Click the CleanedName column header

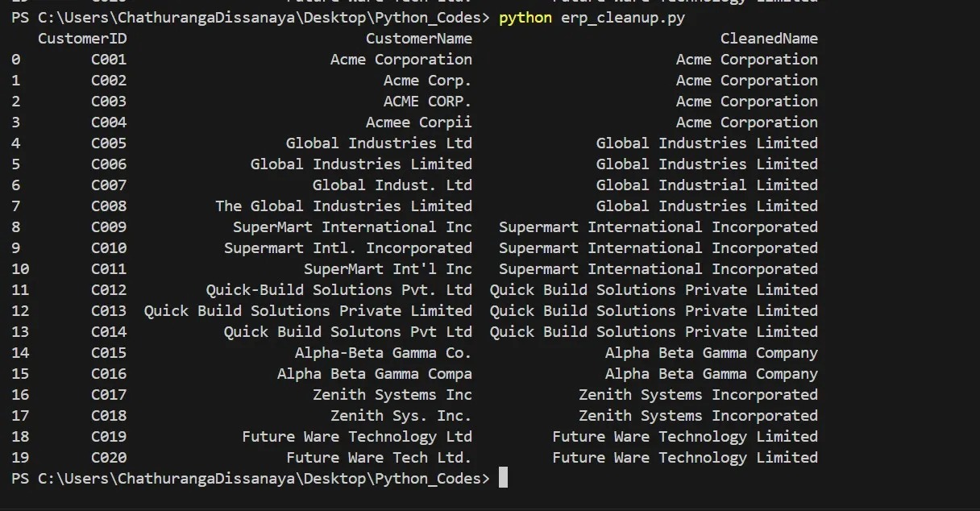tap(769, 39)
